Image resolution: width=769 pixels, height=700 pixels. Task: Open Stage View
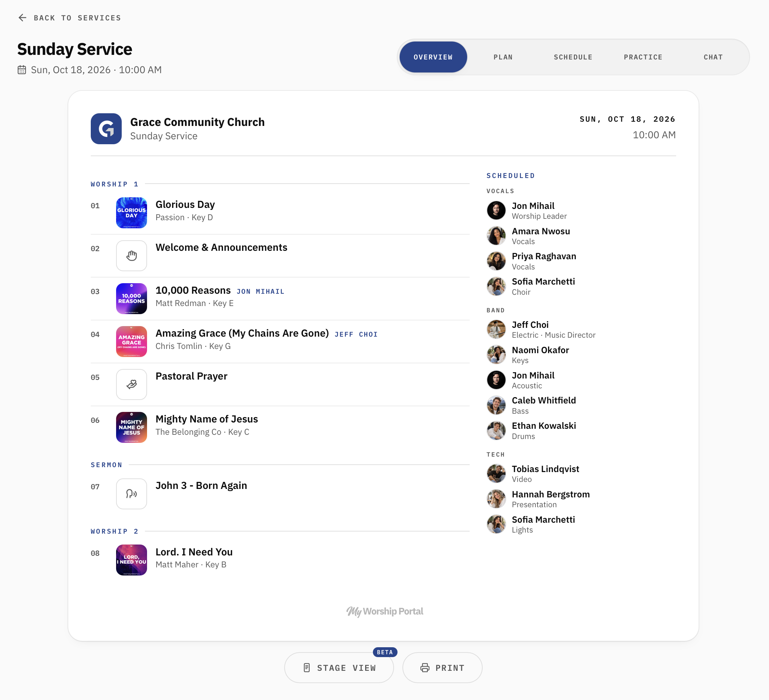coord(339,668)
